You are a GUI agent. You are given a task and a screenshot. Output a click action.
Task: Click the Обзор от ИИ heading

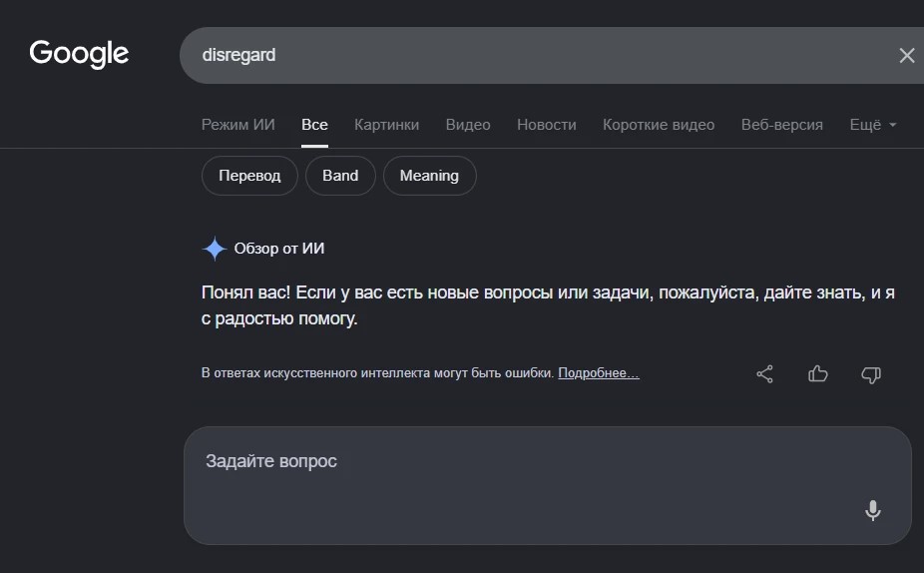(279, 249)
